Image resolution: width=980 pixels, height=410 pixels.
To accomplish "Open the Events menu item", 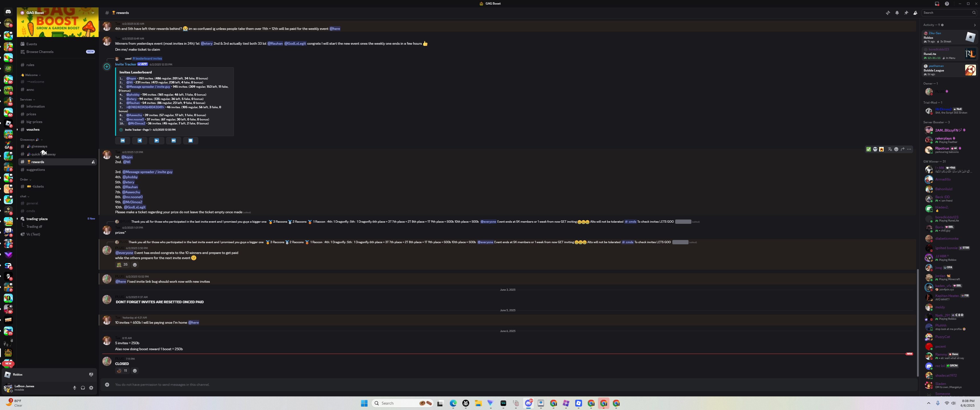I will tap(58, 44).
